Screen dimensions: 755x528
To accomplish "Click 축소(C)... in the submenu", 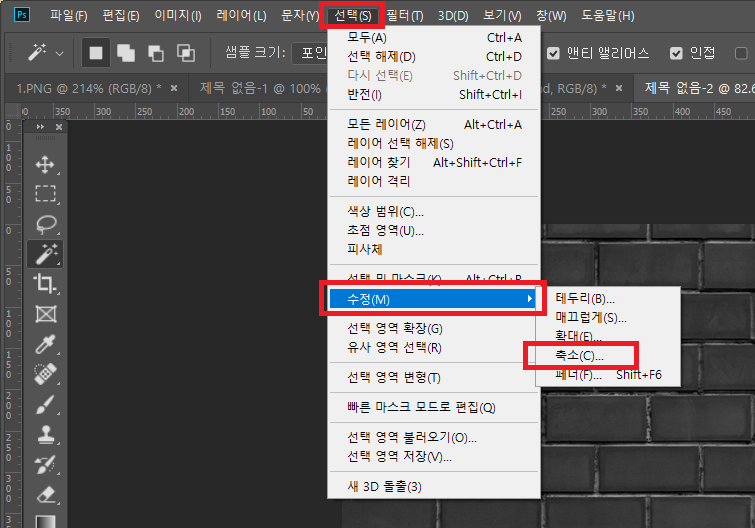I will click(x=579, y=356).
